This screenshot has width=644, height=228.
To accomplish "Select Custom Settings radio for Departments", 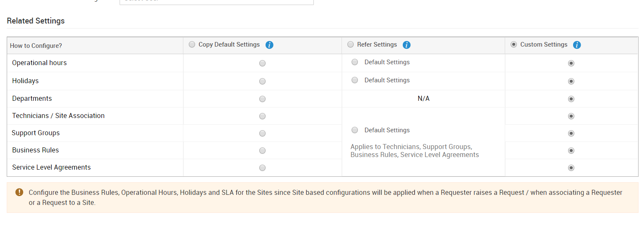I will pos(571,99).
